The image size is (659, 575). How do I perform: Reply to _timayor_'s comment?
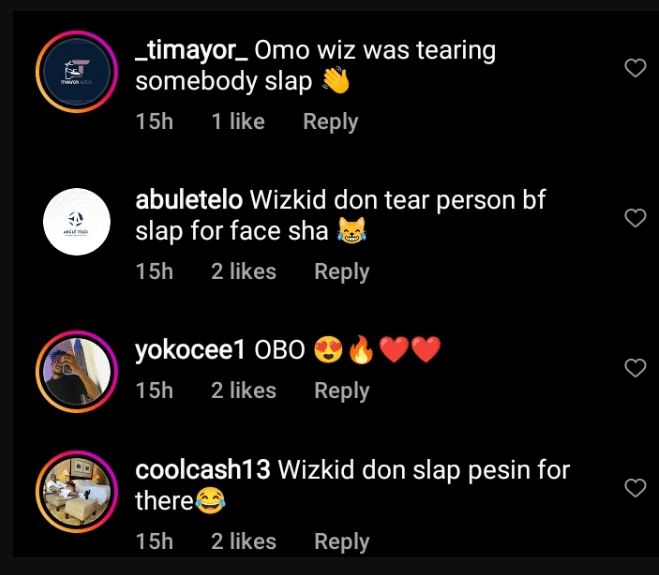click(330, 122)
